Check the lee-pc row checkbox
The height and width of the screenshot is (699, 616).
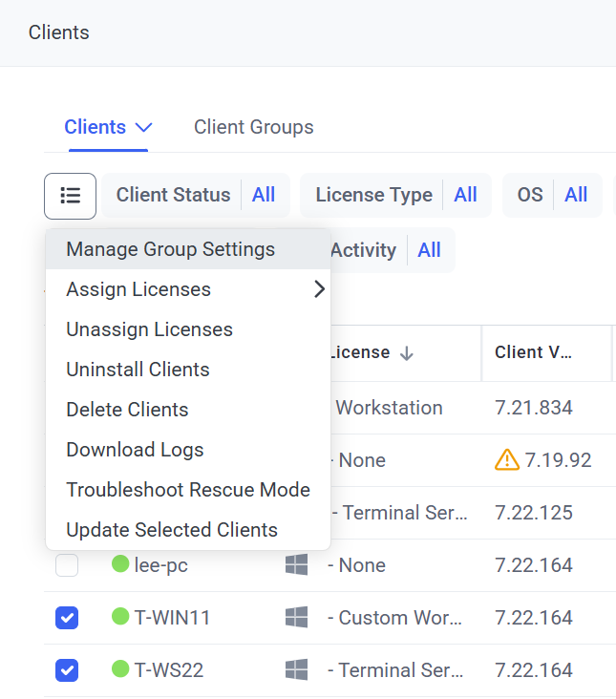[67, 565]
